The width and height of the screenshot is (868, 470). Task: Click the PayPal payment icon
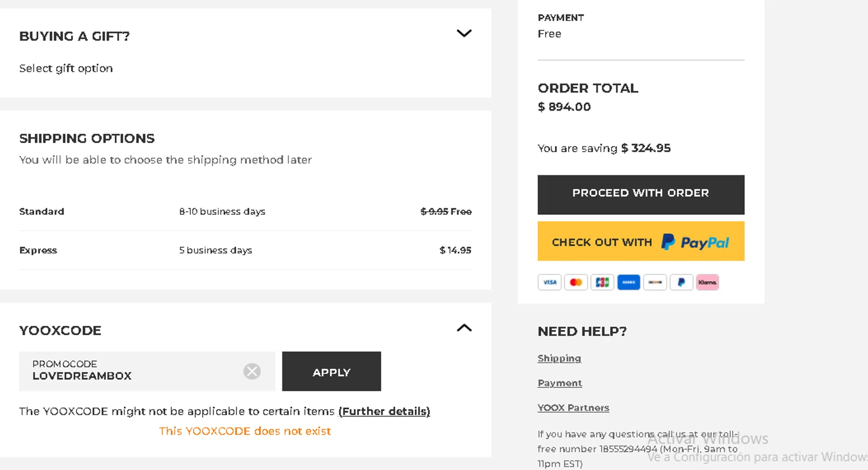click(x=681, y=282)
